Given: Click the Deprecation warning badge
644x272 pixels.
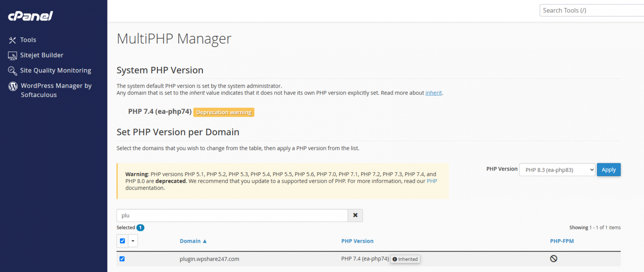Looking at the screenshot, I should [x=224, y=112].
